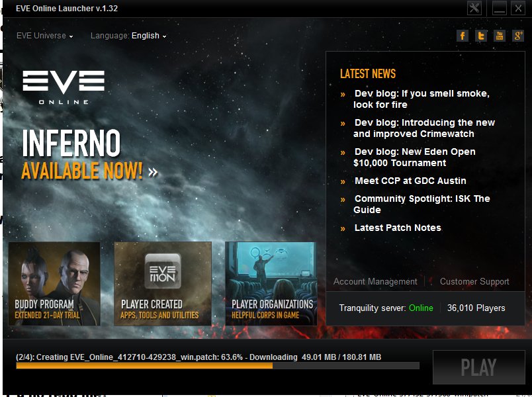Viewport: 532px width, 397px height.
Task: Open launcher settings wrench icon
Action: pos(474,8)
